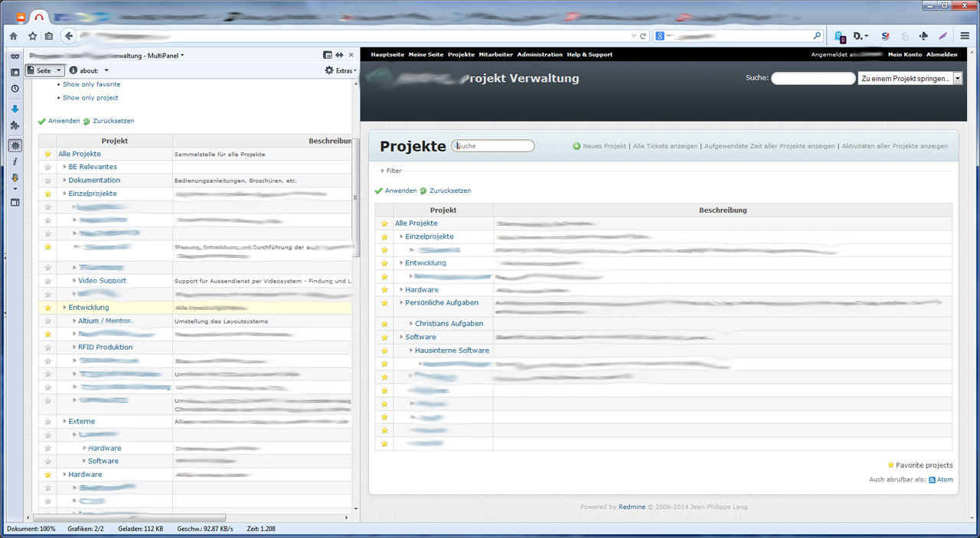Toggle star for RFID Produktion in left panel

click(48, 347)
